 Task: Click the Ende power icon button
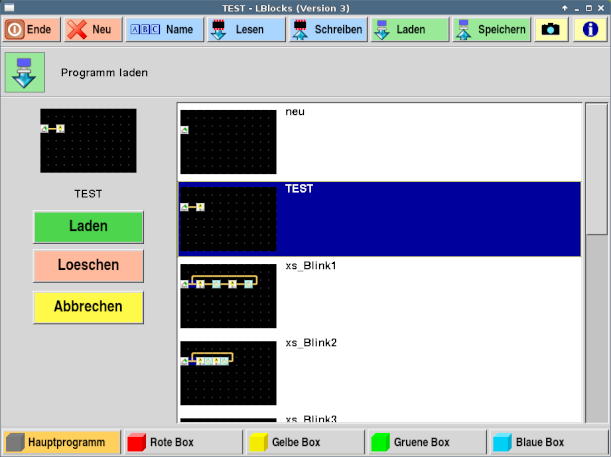coord(29,29)
